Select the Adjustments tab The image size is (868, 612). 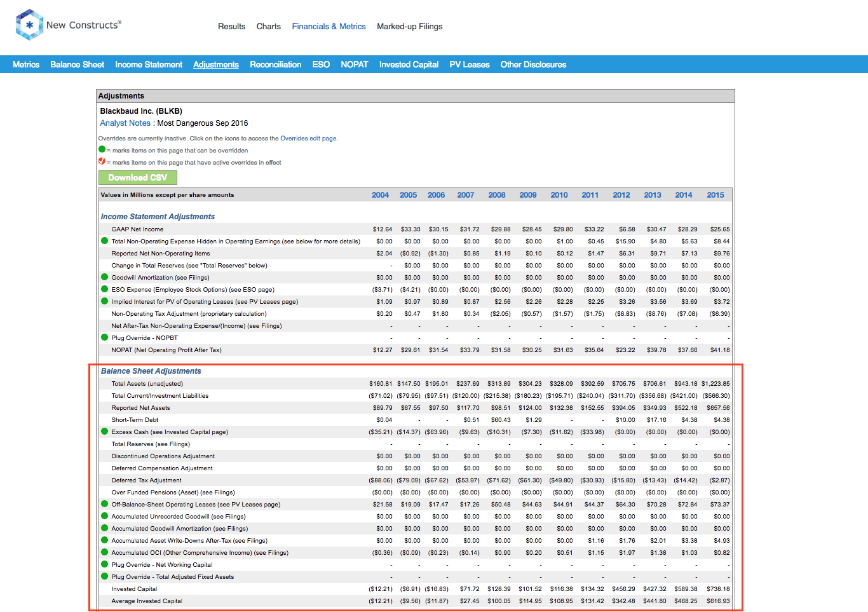click(x=216, y=65)
